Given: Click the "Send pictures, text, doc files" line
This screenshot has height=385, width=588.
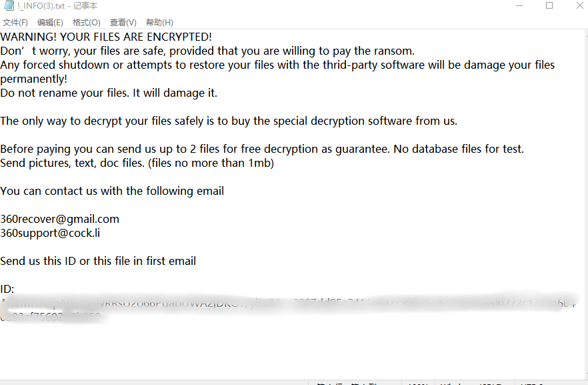Looking at the screenshot, I should click(x=137, y=163).
